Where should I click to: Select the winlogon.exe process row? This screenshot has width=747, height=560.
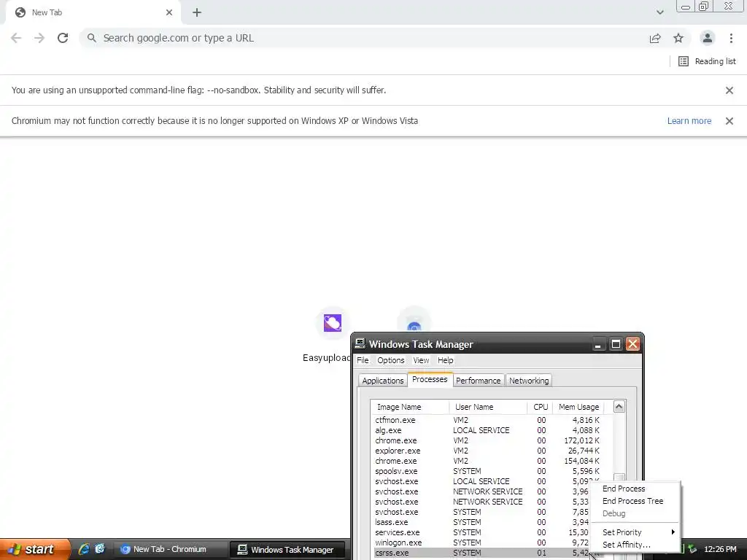pos(480,542)
